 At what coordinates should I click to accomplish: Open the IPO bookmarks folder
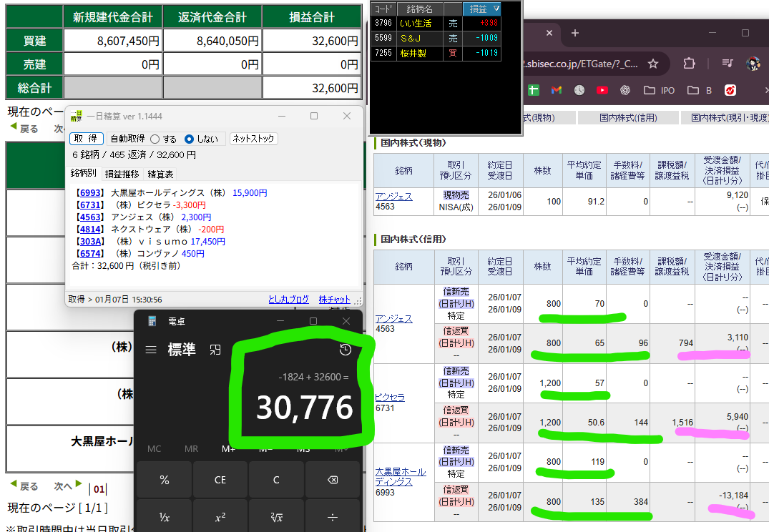(659, 90)
